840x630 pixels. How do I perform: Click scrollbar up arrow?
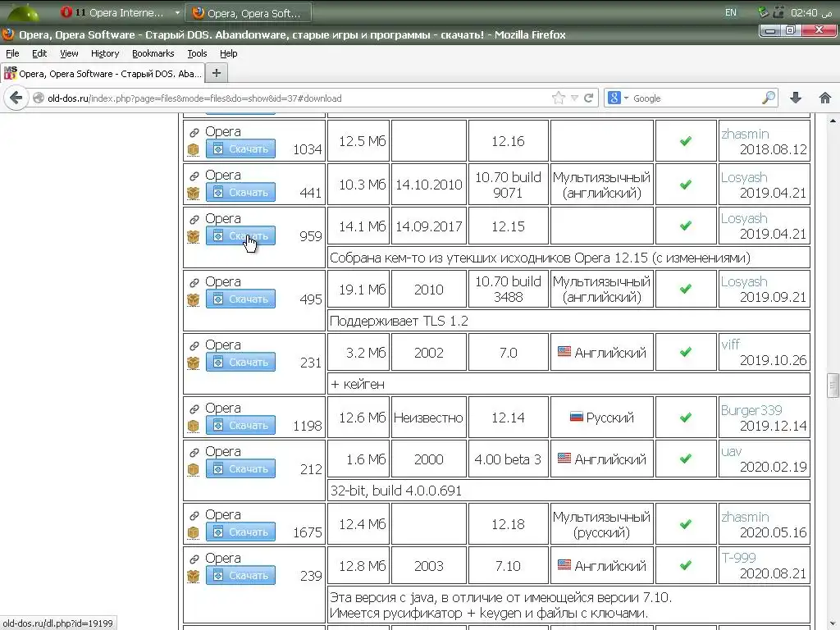(833, 121)
